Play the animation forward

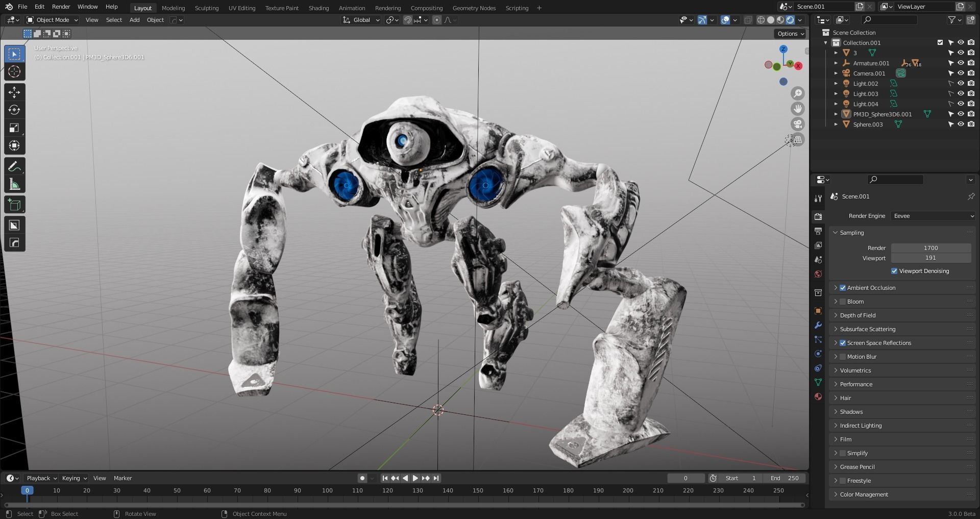pos(415,478)
